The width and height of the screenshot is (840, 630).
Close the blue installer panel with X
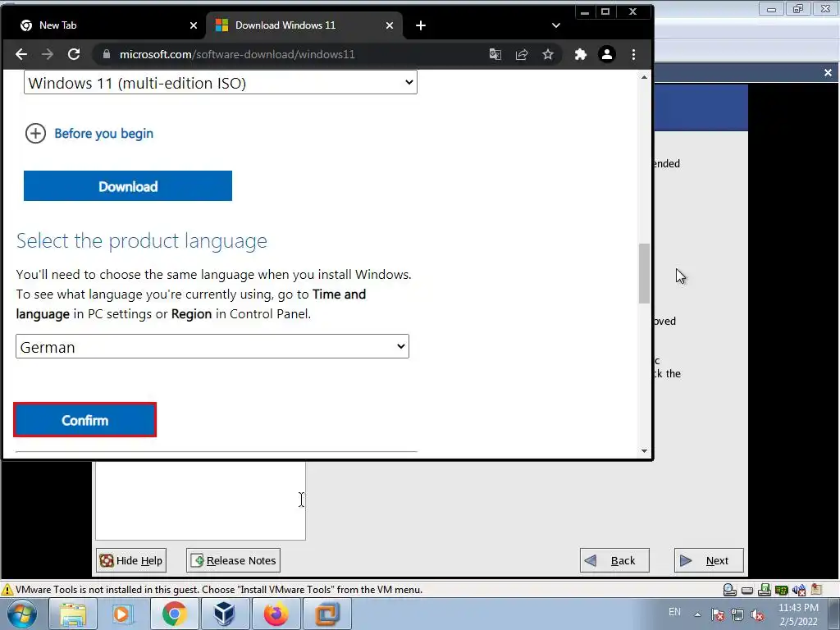point(828,72)
